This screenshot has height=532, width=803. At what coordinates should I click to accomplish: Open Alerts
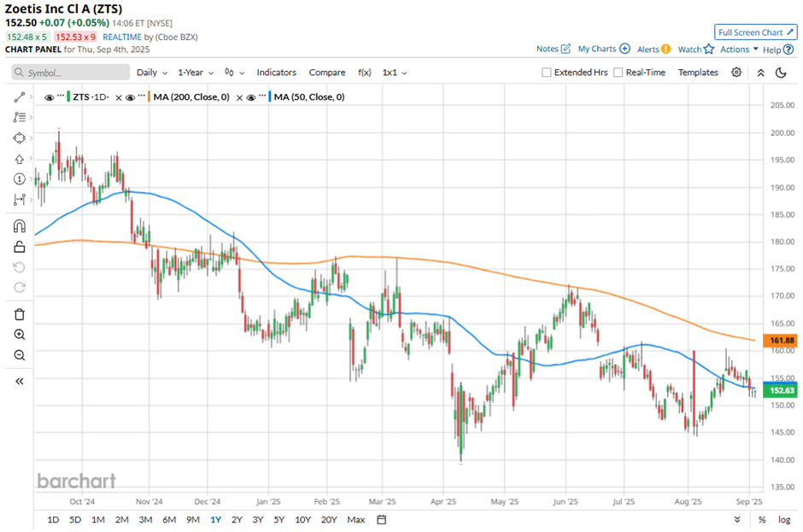pyautogui.click(x=654, y=50)
